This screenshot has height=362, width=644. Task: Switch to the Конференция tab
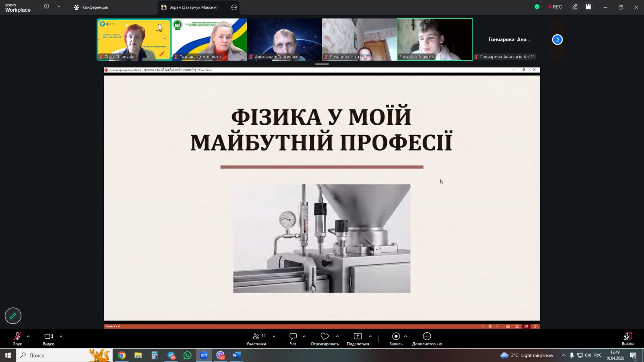tap(91, 7)
